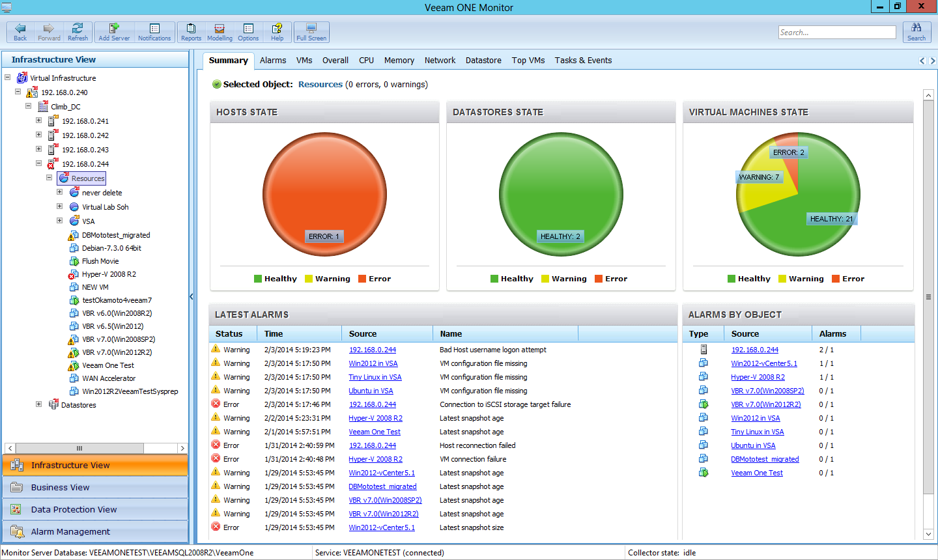
Task: Expand the never delete resource pool
Action: pos(59,191)
